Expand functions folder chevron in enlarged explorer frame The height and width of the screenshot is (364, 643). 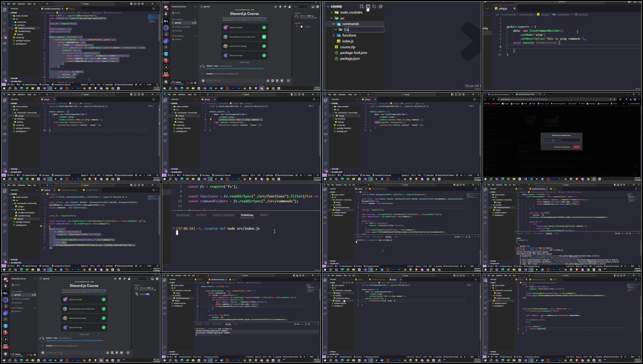tap(334, 35)
